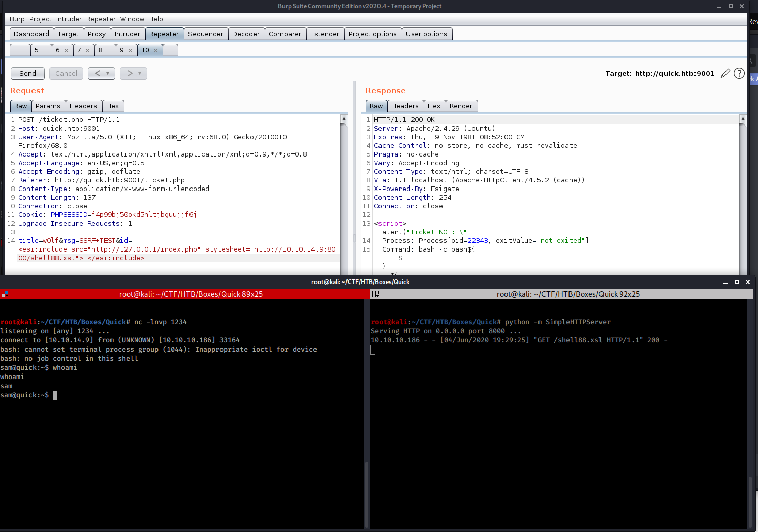
Task: Close the terminal window
Action: point(748,282)
